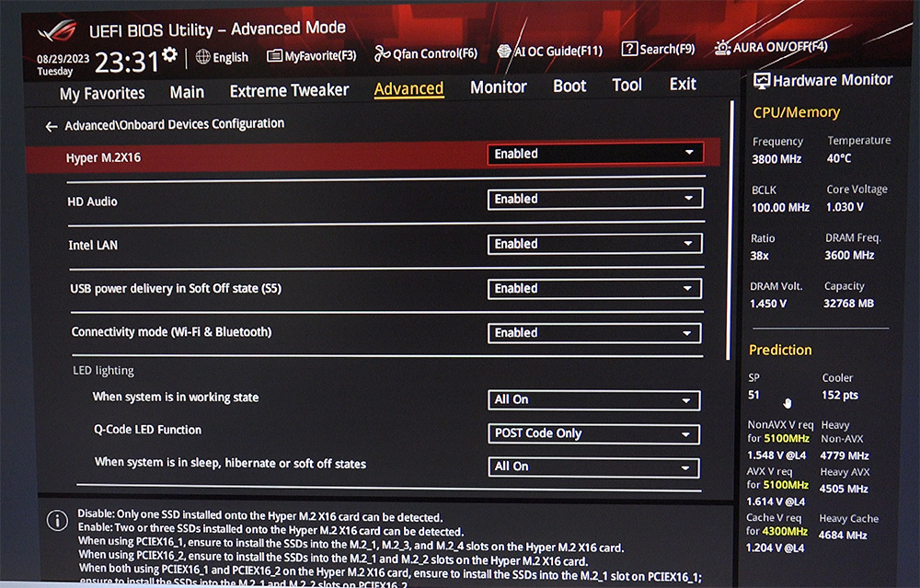920x588 pixels.
Task: Open Q-Code LED Function dropdown
Action: click(x=593, y=433)
